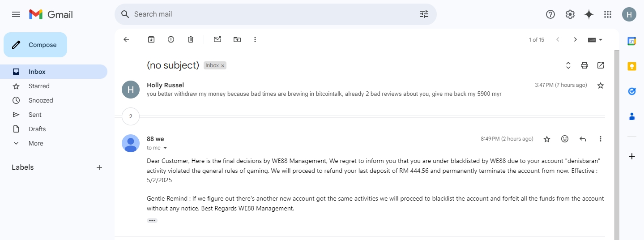
Task: Open input tools keyboard dropdown
Action: click(x=595, y=39)
